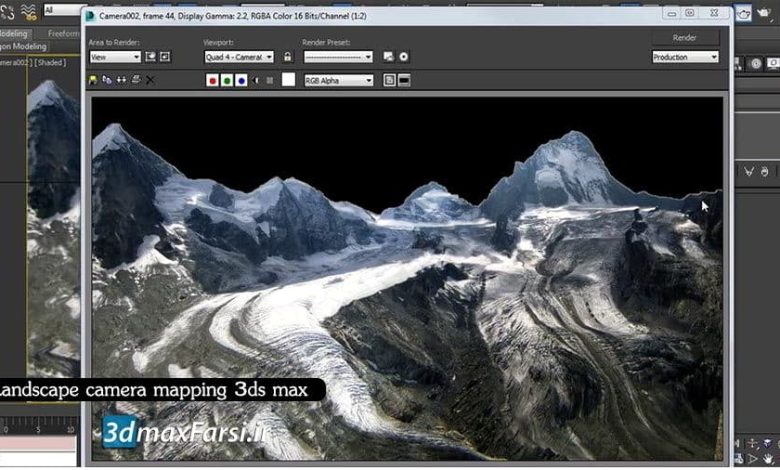
Task: Click the play animation icon at bottom right
Action: click(x=754, y=458)
